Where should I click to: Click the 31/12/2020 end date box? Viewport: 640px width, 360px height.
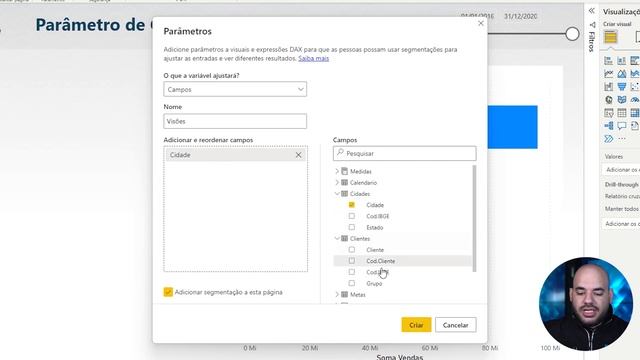tap(520, 16)
